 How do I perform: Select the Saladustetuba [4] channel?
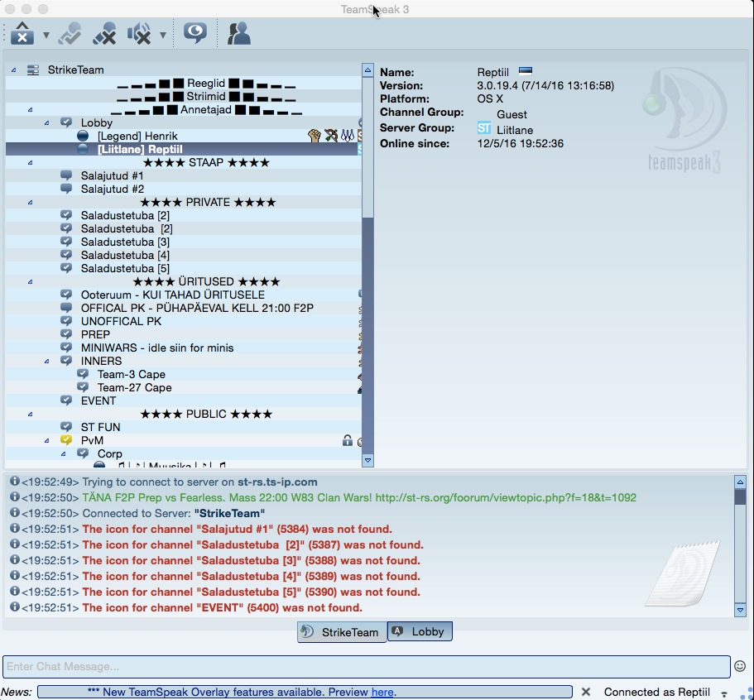coord(183,256)
